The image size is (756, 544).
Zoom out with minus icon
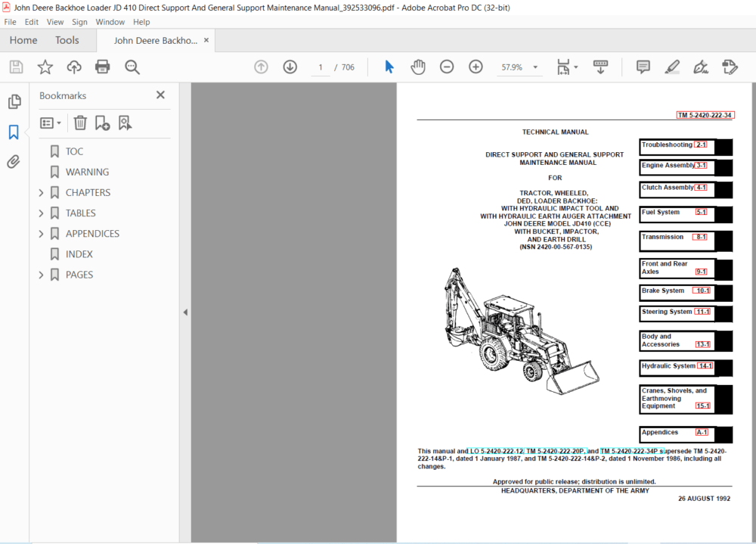click(447, 67)
